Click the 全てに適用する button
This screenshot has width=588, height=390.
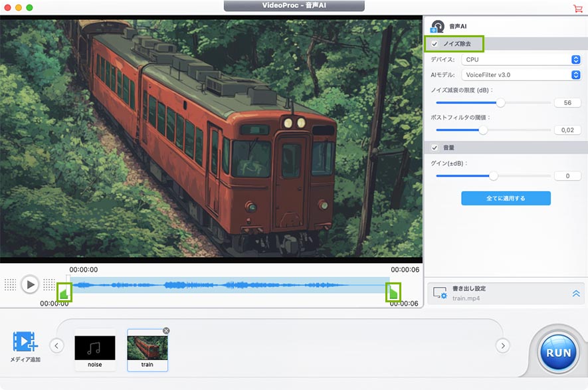coord(506,199)
